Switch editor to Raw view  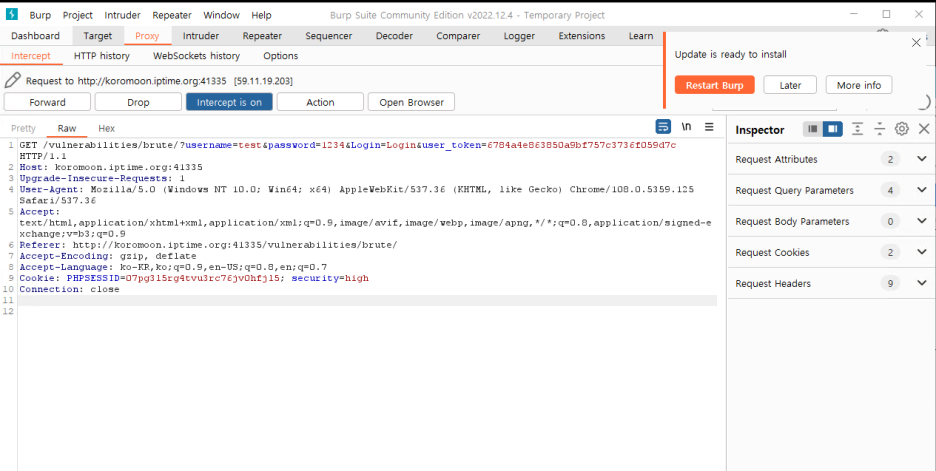pyautogui.click(x=67, y=128)
